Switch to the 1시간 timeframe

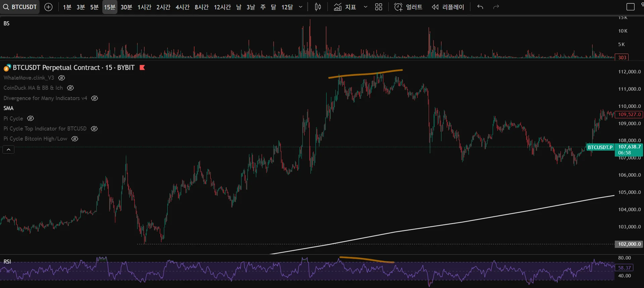click(144, 7)
